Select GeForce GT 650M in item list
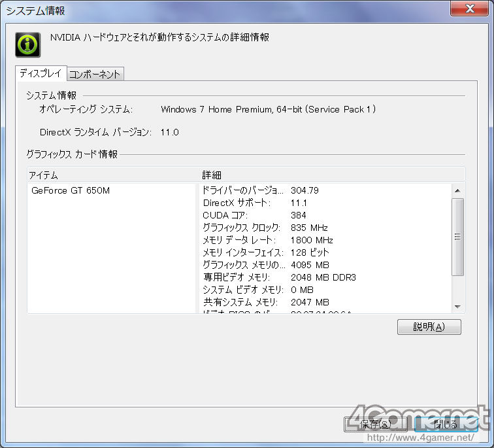This screenshot has height=448, width=494. tap(71, 190)
